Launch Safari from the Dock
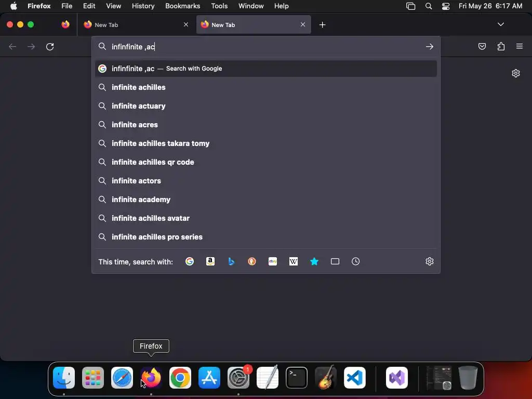 (x=122, y=378)
